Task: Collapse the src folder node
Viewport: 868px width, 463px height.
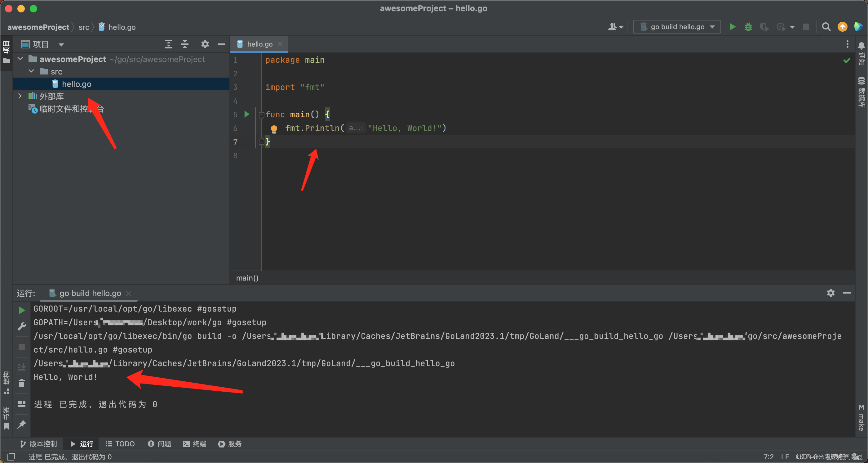Action: click(32, 71)
